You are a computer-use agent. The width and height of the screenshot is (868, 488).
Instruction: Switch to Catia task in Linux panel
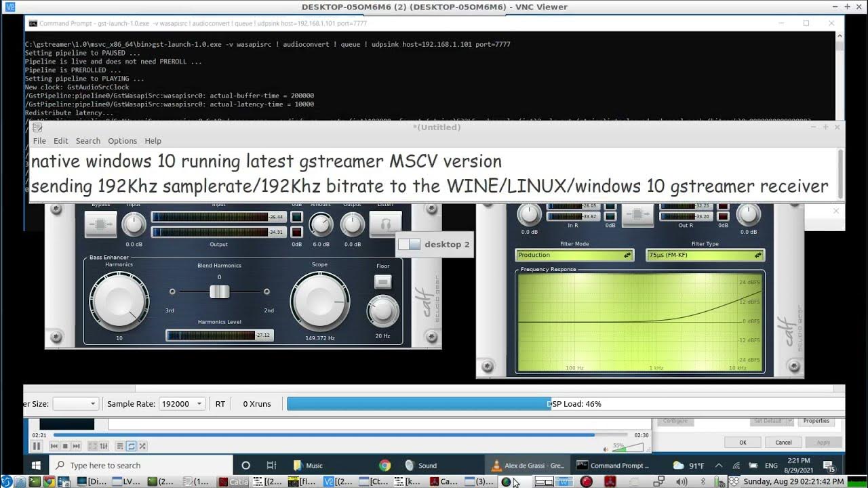point(234,482)
